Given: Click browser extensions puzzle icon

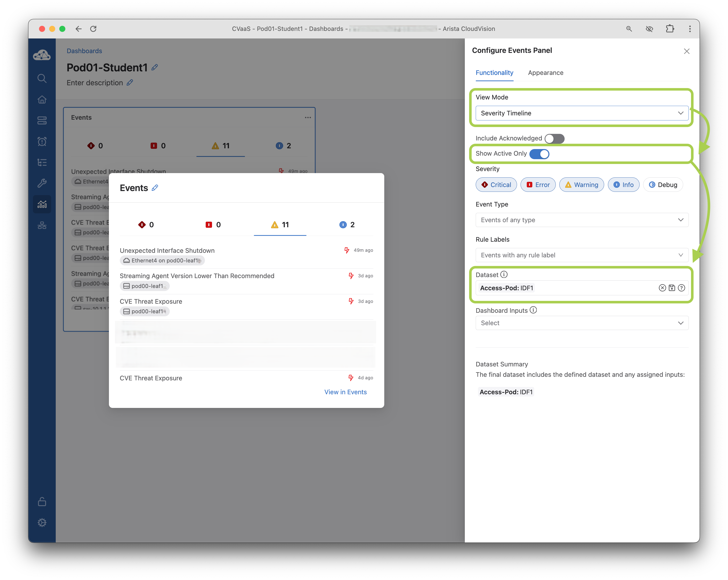Looking at the screenshot, I should [669, 29].
